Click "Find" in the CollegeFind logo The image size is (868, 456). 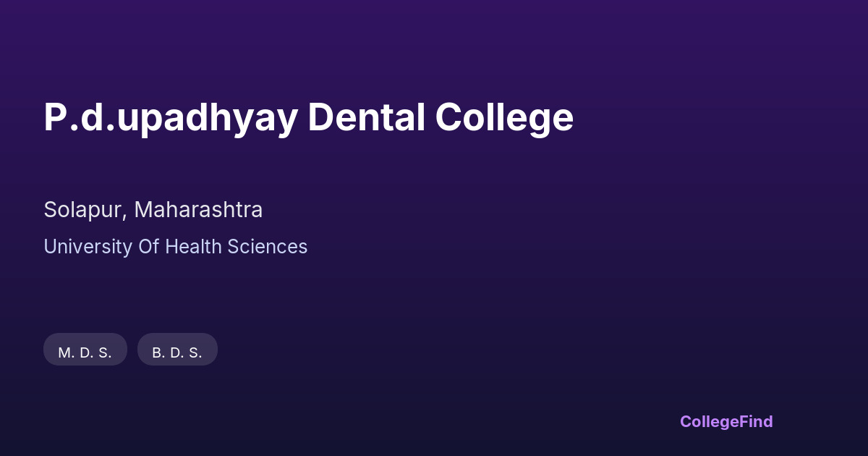pos(757,421)
